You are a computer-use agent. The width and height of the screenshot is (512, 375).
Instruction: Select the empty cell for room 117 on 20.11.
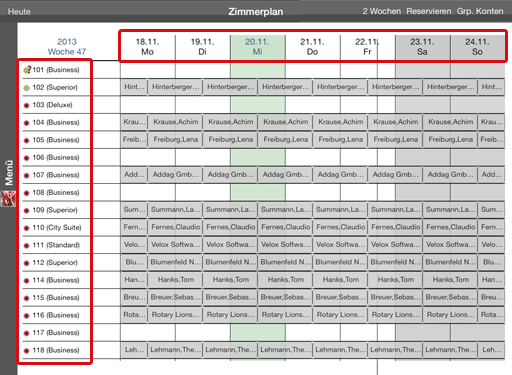tap(258, 332)
